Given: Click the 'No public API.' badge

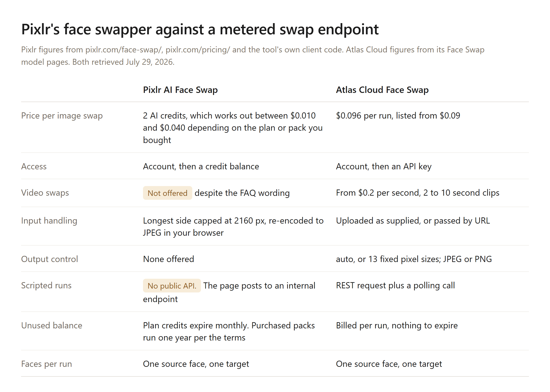Looking at the screenshot, I should [172, 286].
